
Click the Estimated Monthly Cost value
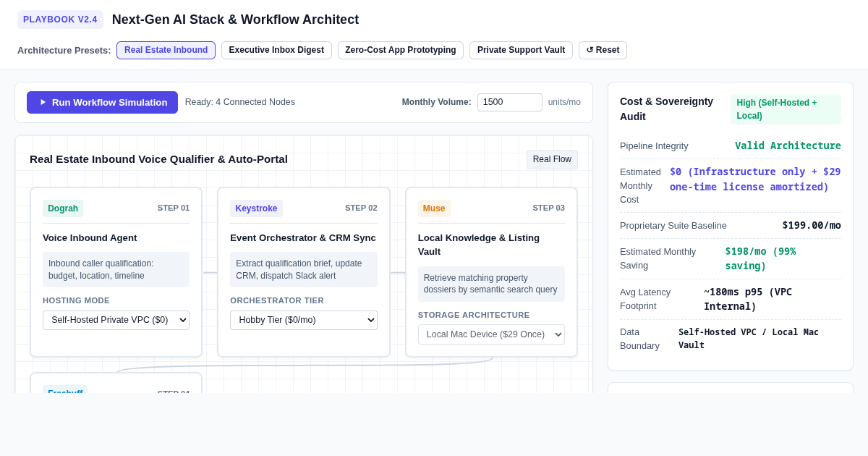click(755, 179)
